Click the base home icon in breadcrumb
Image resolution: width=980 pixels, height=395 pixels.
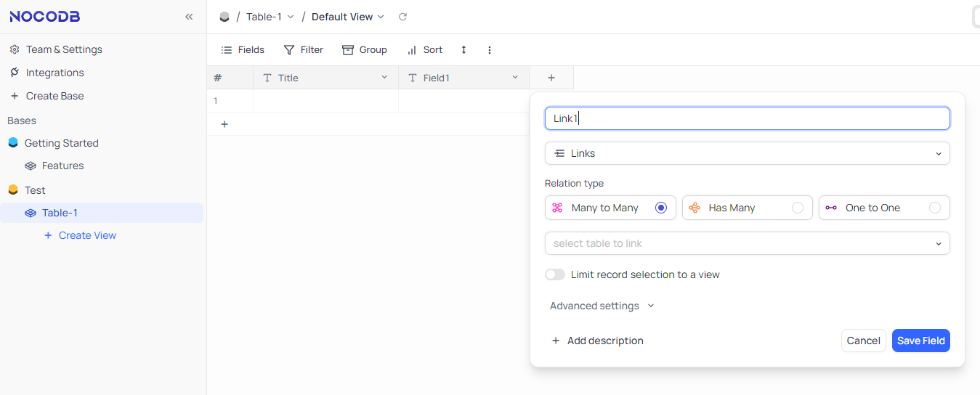[x=224, y=17]
